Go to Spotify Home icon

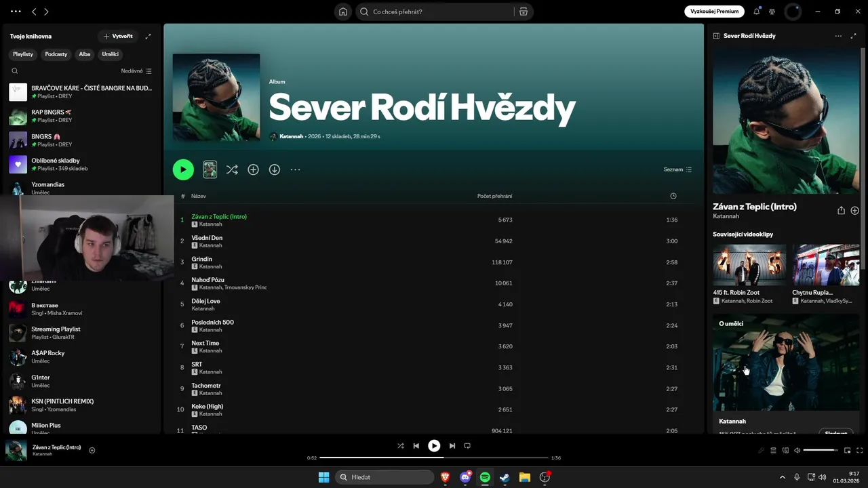point(343,12)
